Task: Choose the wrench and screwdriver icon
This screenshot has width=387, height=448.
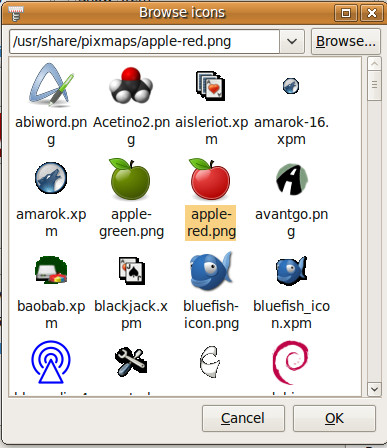Action: coord(131,362)
